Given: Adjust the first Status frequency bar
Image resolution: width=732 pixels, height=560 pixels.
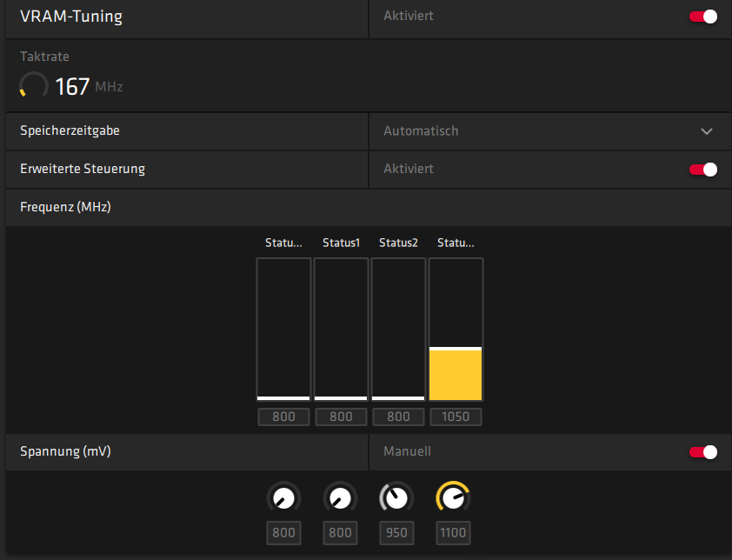Looking at the screenshot, I should tap(283, 330).
